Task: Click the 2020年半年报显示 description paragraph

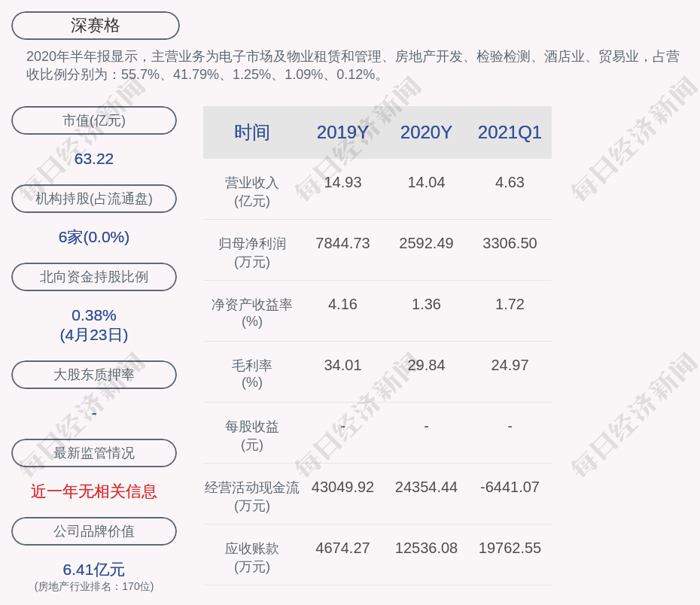Action: 353,65
